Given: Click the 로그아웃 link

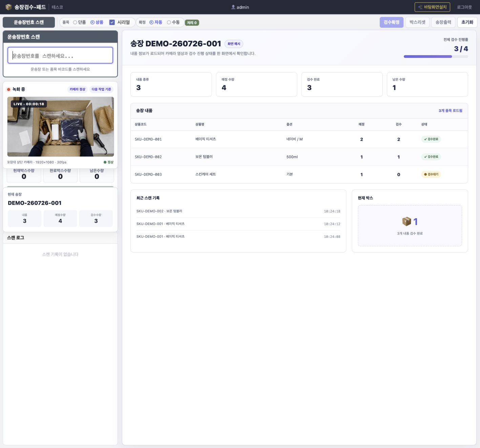Looking at the screenshot, I should (x=464, y=7).
